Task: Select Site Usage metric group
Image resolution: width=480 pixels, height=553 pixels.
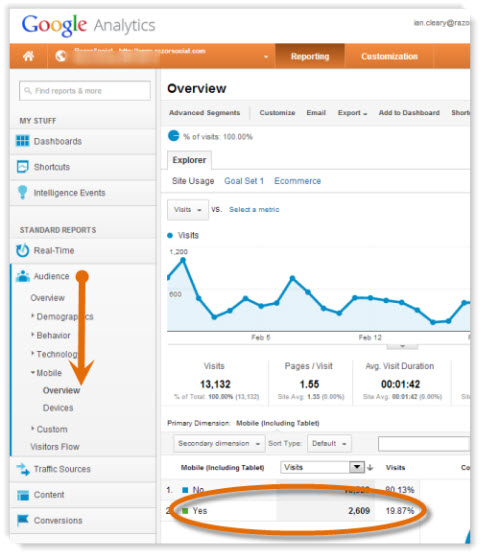Action: click(193, 181)
